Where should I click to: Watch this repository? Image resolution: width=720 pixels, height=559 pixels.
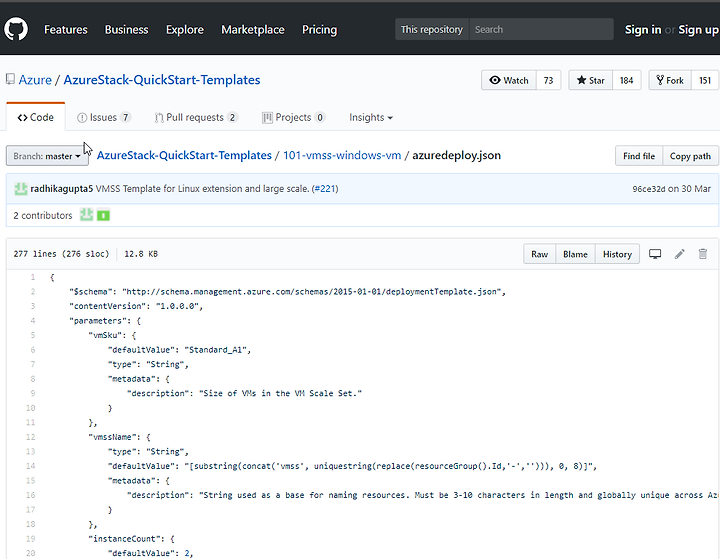point(509,80)
